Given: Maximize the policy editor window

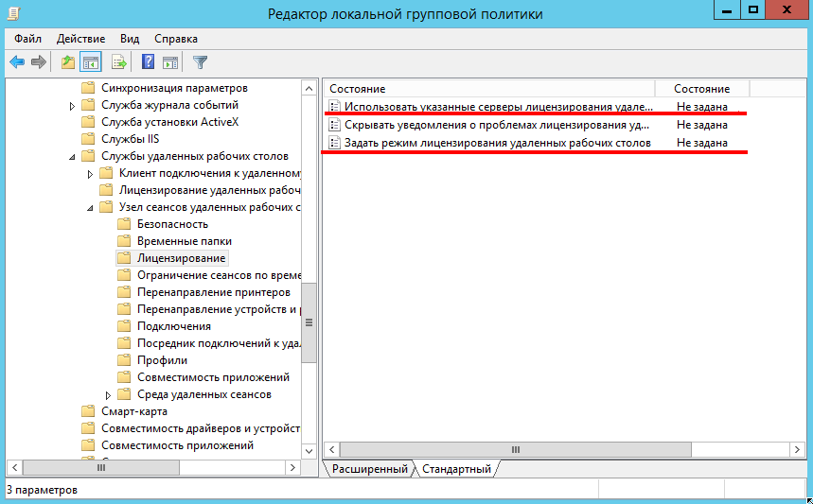Looking at the screenshot, I should 752,10.
